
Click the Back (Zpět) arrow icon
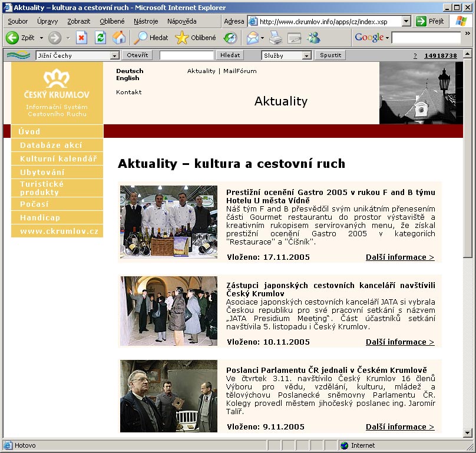point(12,38)
